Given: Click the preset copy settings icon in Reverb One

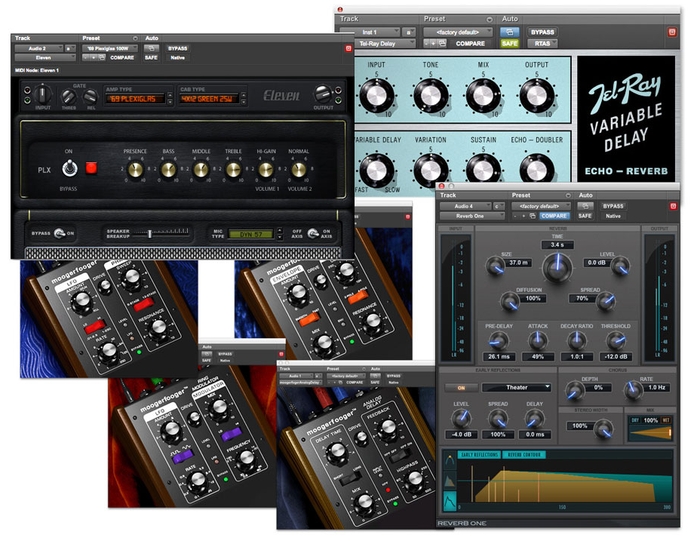Looking at the screenshot, I should click(533, 216).
